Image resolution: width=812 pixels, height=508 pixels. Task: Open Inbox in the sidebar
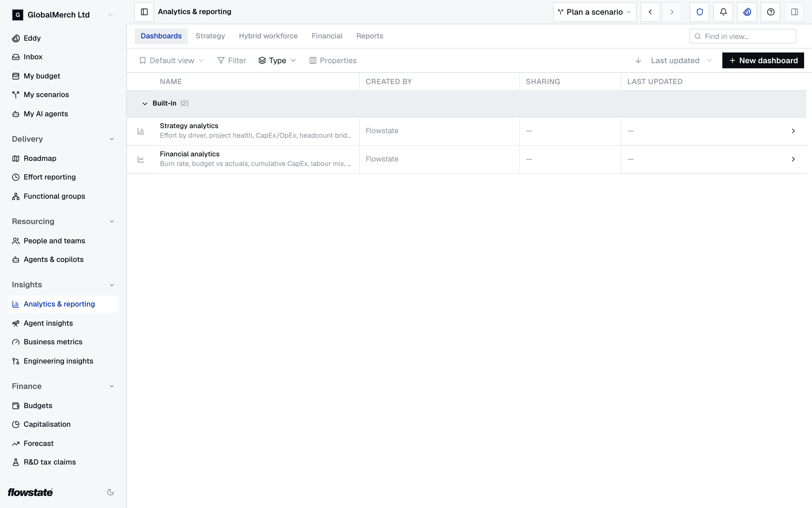click(63, 57)
